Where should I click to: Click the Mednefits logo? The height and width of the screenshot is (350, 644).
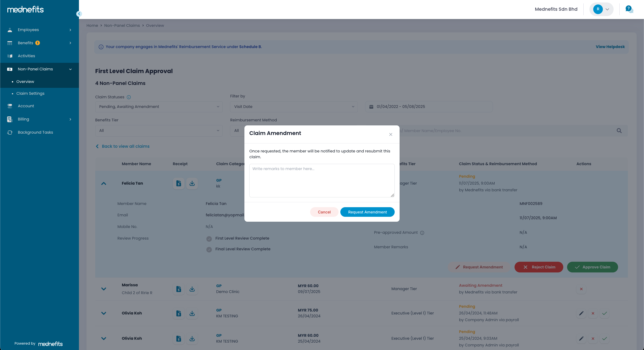click(x=25, y=9)
